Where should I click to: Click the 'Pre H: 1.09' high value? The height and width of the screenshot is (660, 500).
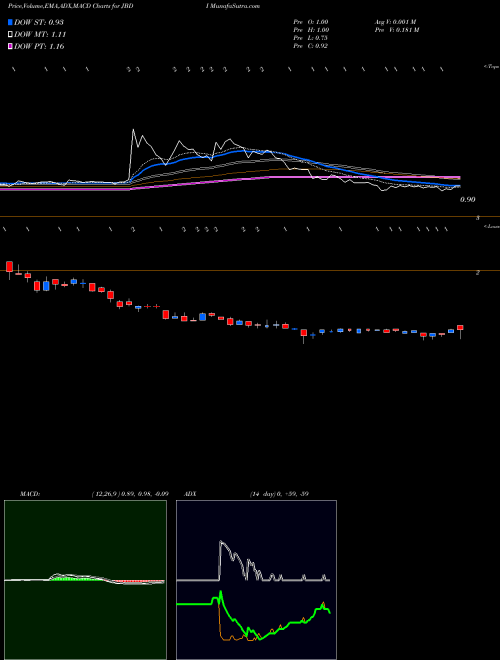click(x=311, y=30)
